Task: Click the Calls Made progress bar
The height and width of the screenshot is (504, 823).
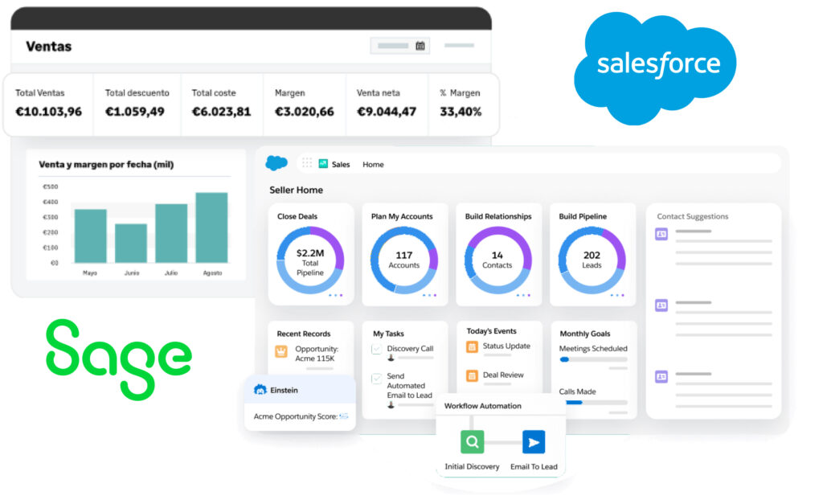Action: pyautogui.click(x=593, y=402)
